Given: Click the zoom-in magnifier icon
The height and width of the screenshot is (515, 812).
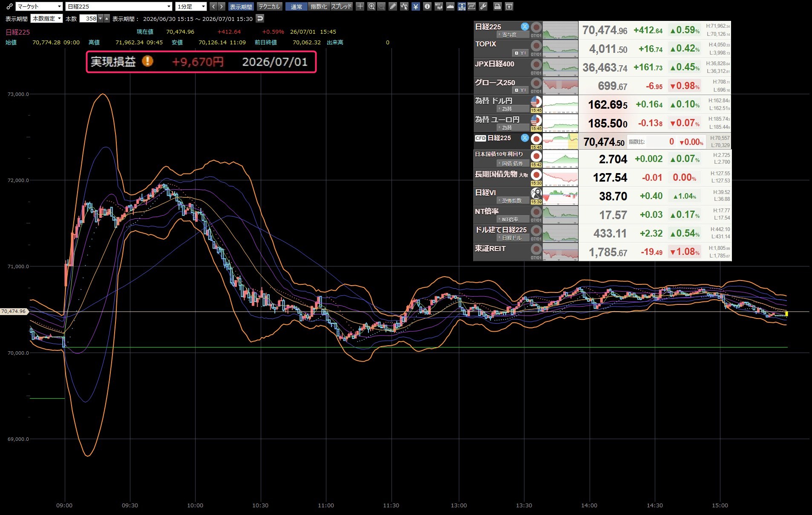Looking at the screenshot, I should [x=371, y=6].
